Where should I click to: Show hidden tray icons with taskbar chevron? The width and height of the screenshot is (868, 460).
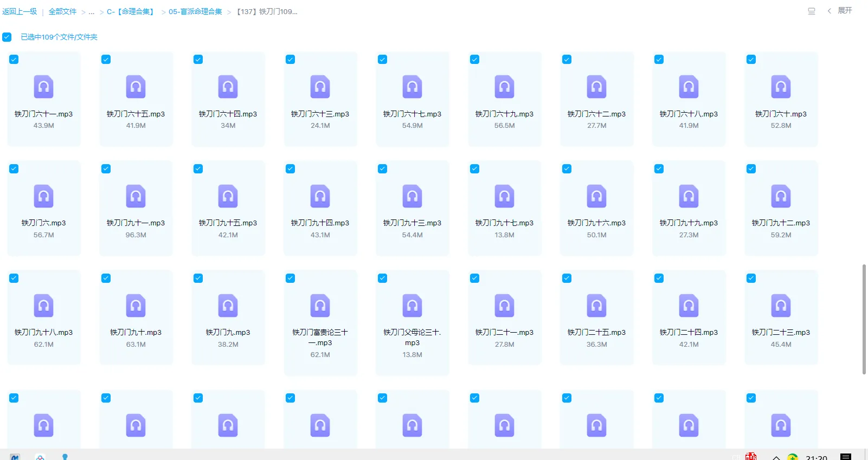pyautogui.click(x=776, y=457)
